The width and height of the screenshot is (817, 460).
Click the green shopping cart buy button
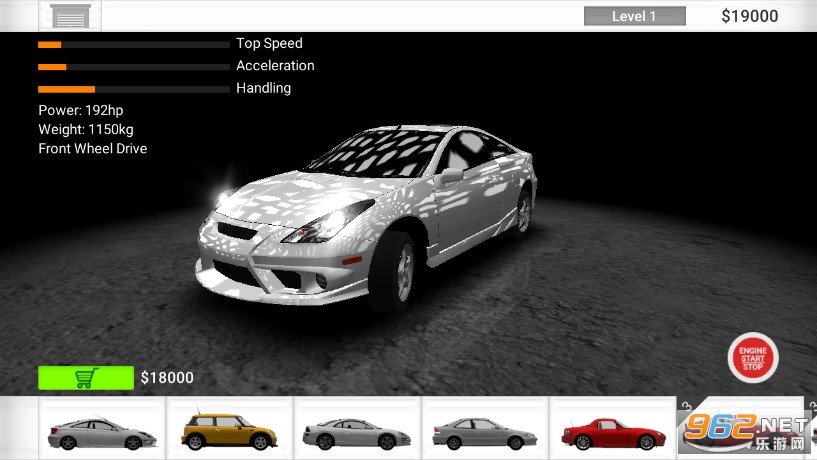[85, 378]
